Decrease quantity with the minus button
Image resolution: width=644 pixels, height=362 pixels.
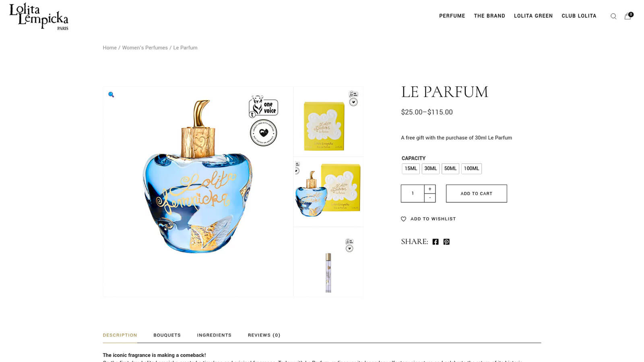pyautogui.click(x=430, y=198)
